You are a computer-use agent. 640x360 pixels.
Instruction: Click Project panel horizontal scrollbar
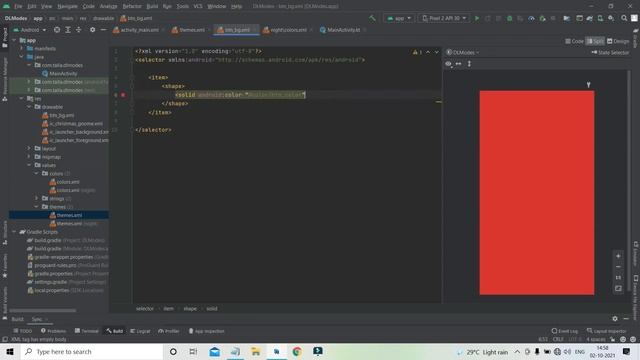click(x=42, y=310)
